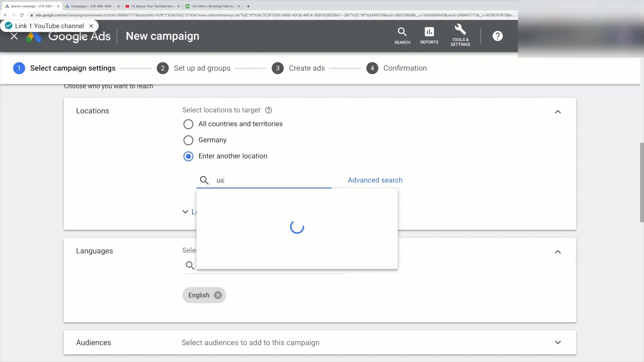Click the Languages search magnifier icon
This screenshot has height=362, width=644.
point(190,265)
